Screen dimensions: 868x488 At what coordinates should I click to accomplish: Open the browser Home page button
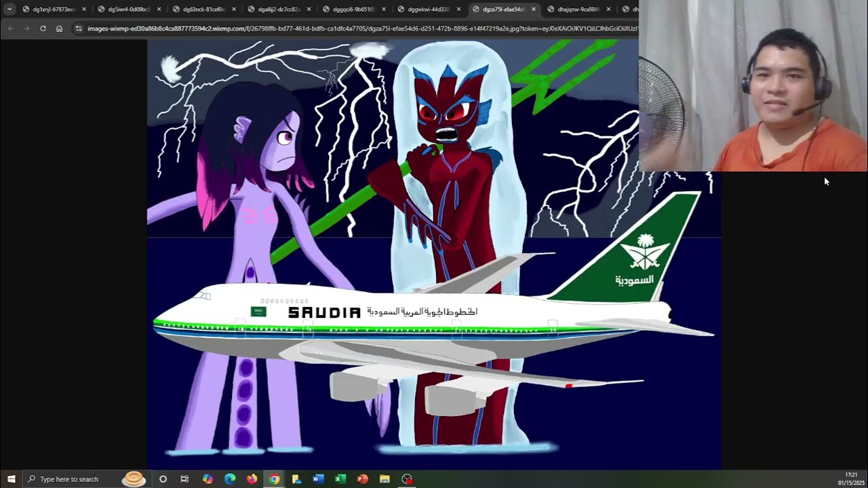click(x=59, y=28)
